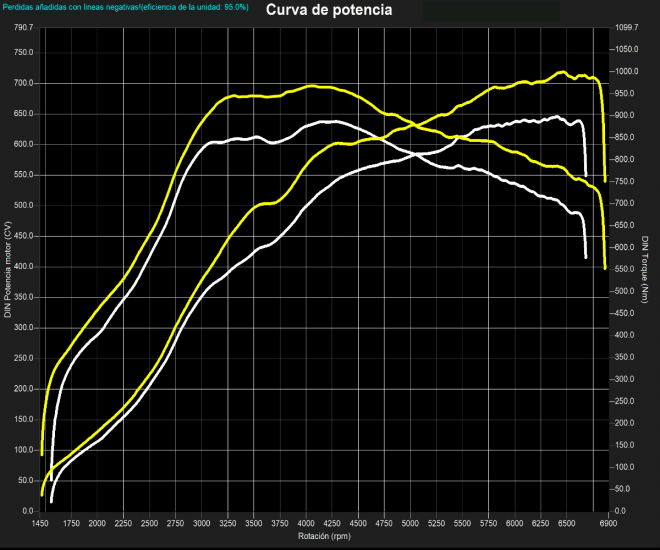Click the 6900 rpm tick label
This screenshot has width=660, height=550.
606,523
